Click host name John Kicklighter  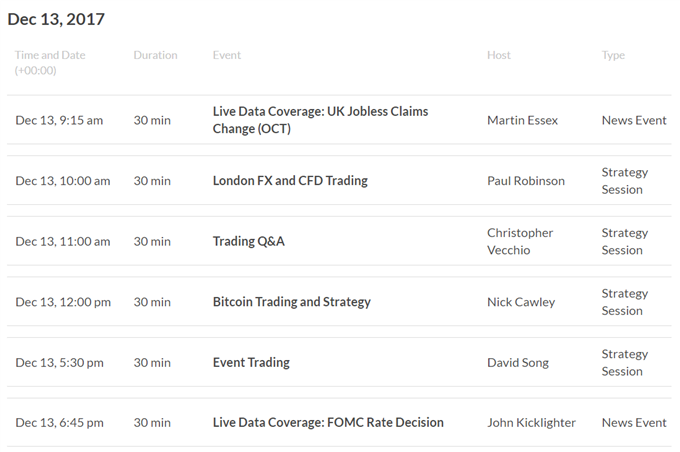531,423
